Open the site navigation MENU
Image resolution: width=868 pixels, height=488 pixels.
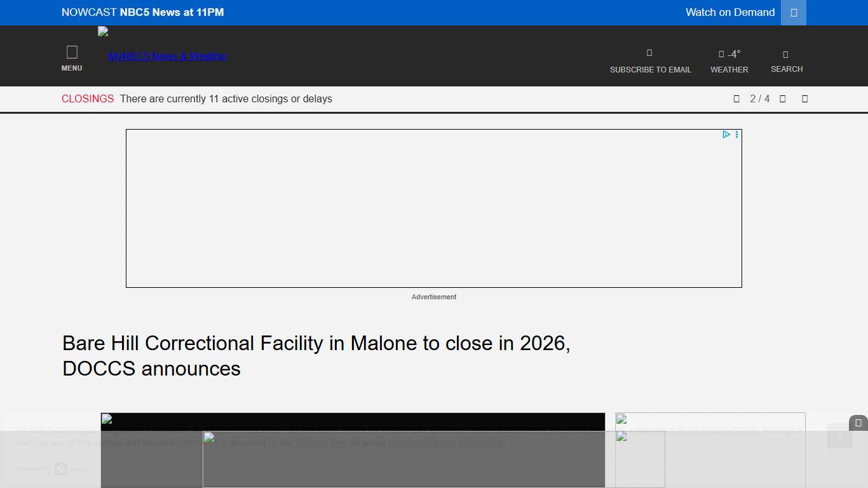[x=72, y=56]
